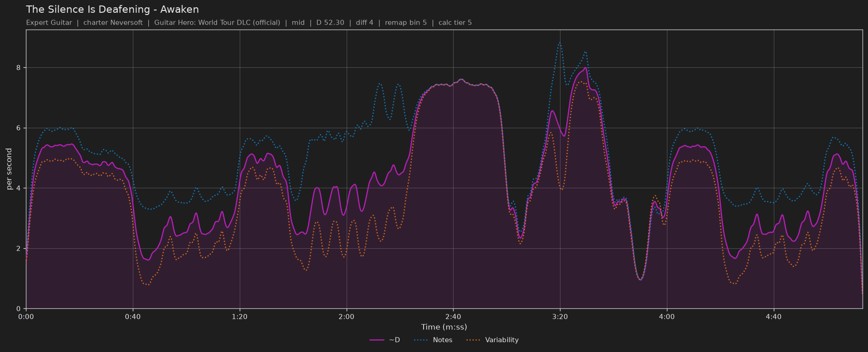The image size is (868, 352).
Task: Click 'charter Neversoft' in the subtitle
Action: tap(113, 22)
